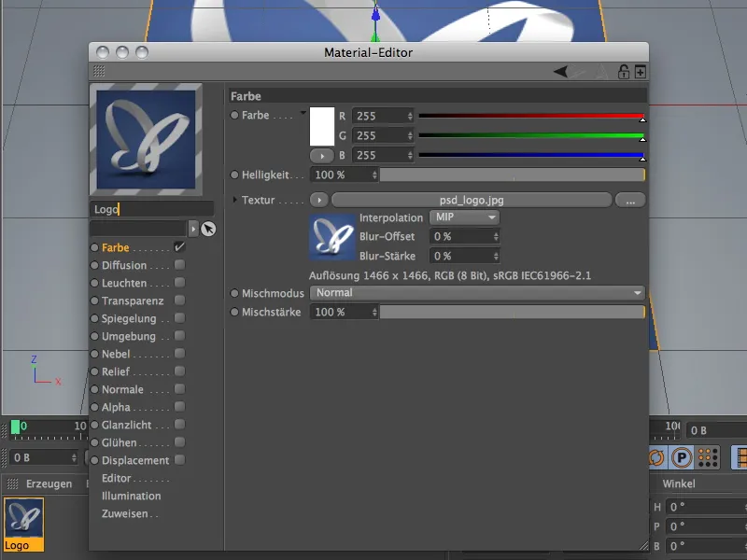Click the Mischstärke slider bar
Screen dimensions: 747x560
(x=512, y=313)
